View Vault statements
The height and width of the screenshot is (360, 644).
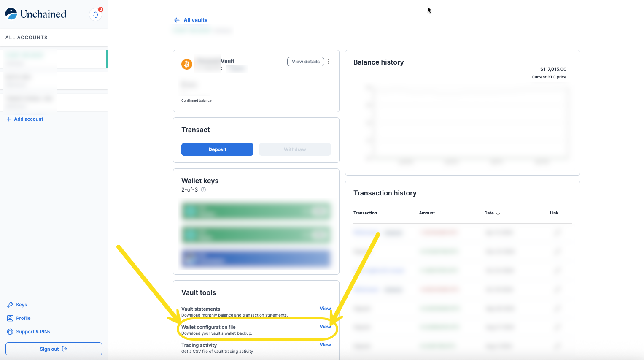click(x=325, y=309)
